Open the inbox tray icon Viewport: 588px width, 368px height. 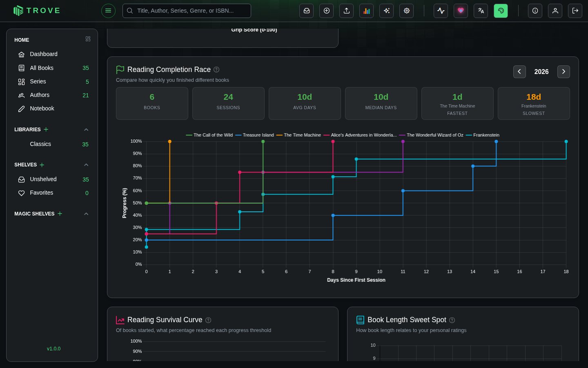[x=307, y=11]
